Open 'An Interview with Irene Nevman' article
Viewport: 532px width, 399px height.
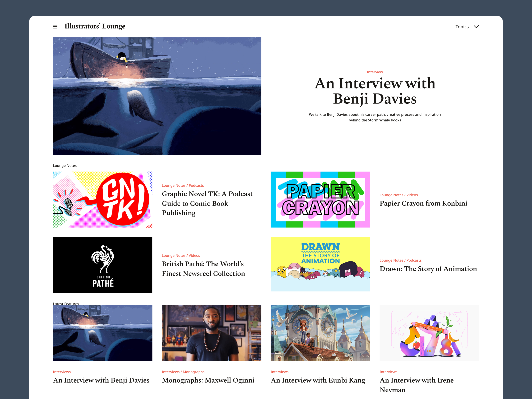tap(416, 385)
